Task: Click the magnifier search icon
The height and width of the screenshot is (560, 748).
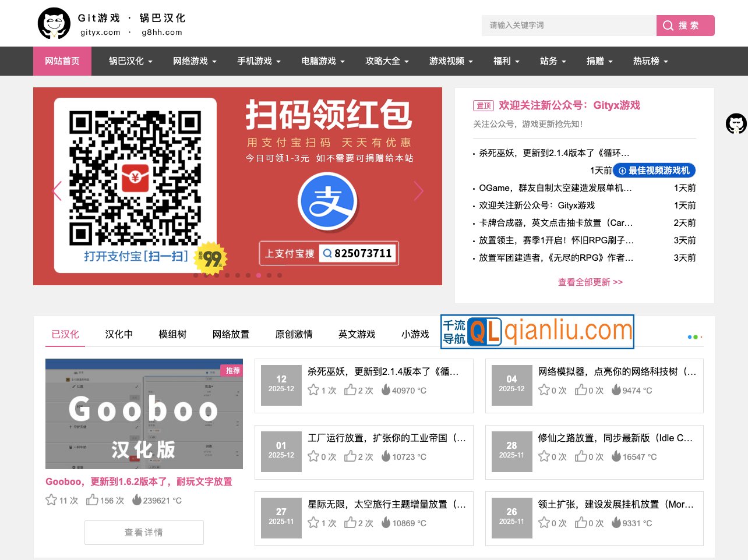Action: (668, 26)
